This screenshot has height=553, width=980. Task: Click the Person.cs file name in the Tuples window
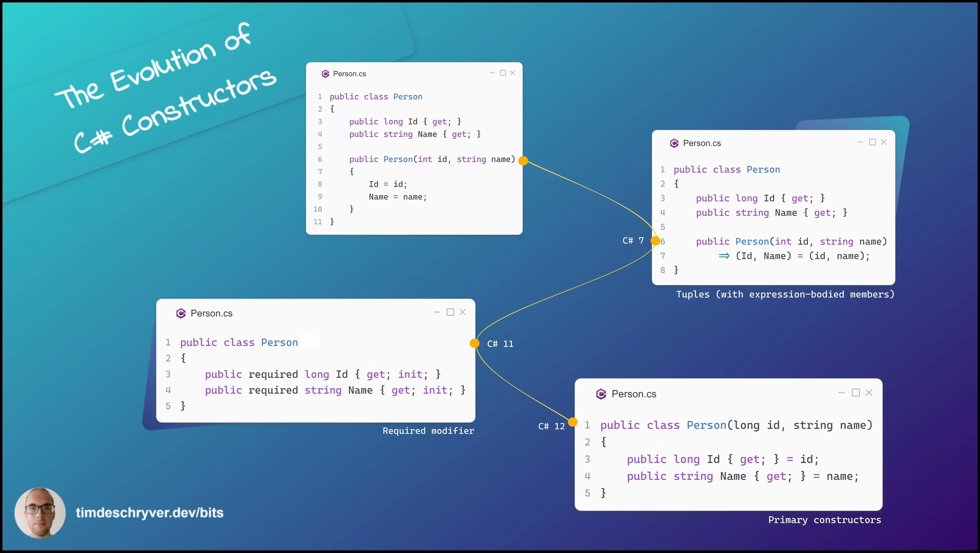pyautogui.click(x=702, y=143)
